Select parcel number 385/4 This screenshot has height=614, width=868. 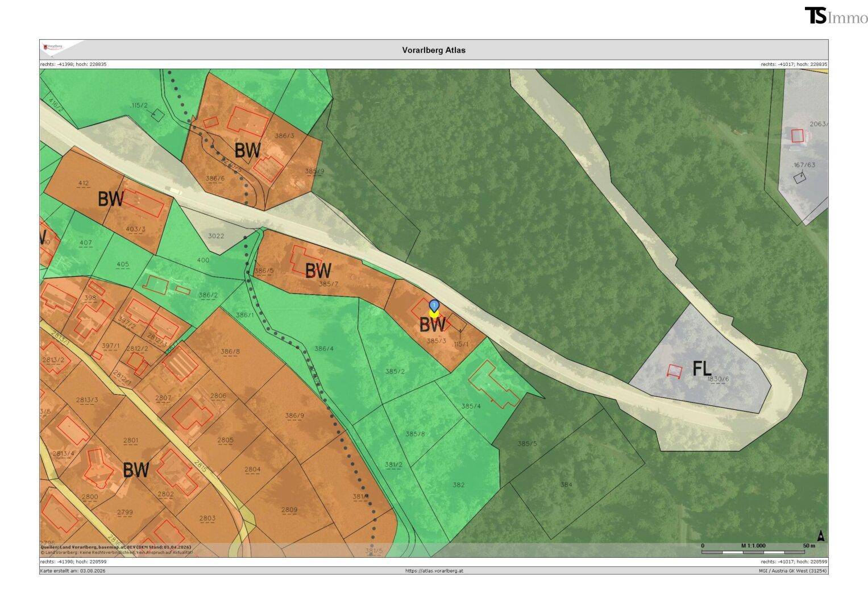coord(471,406)
